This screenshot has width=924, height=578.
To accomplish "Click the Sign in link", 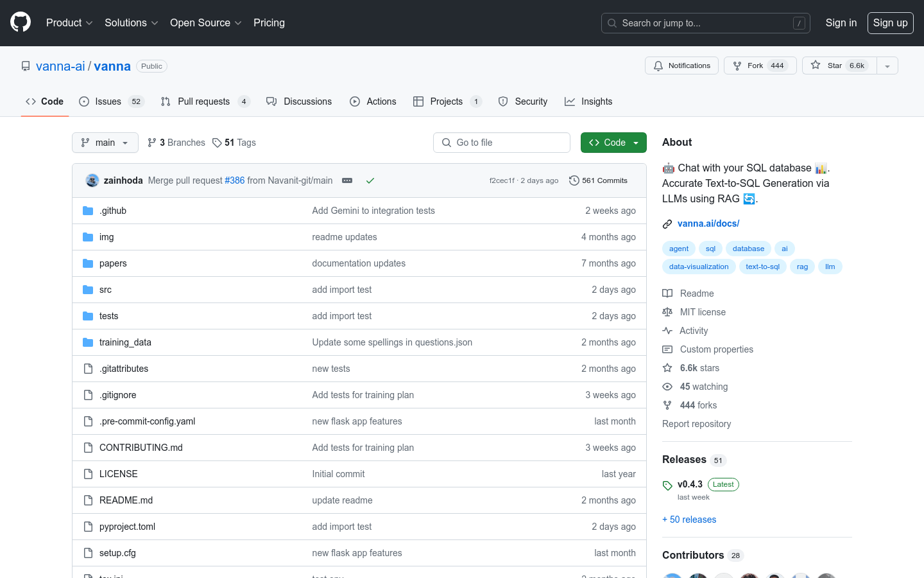I will tap(841, 22).
